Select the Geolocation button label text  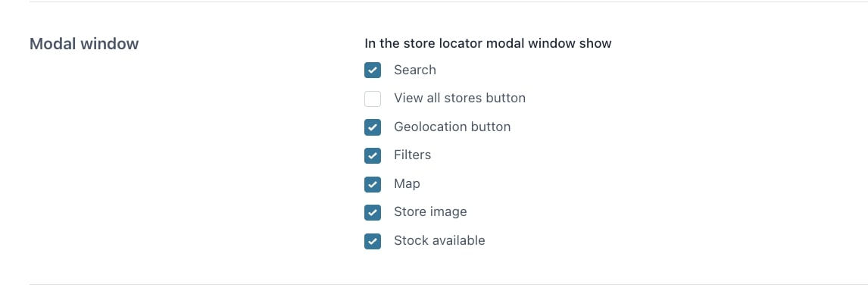(452, 127)
